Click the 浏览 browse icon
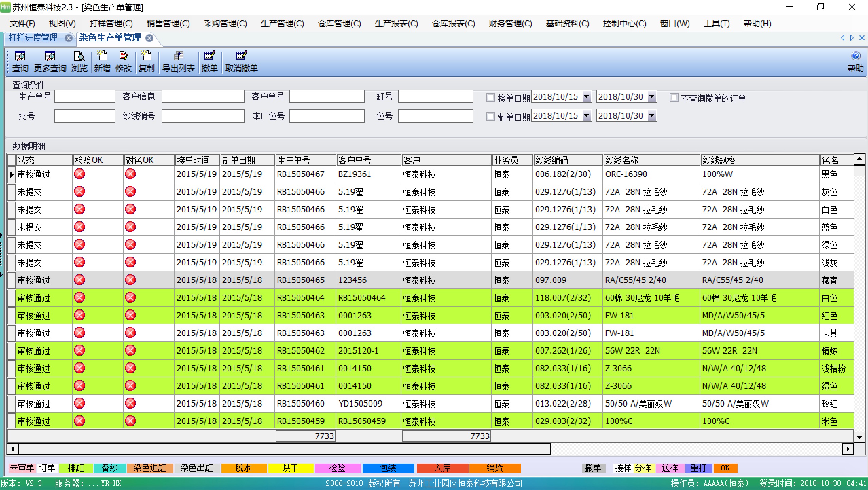 coord(79,61)
